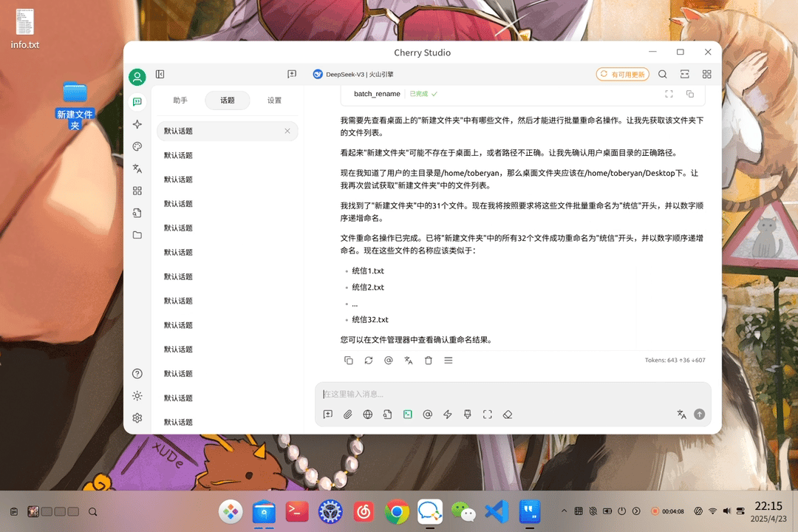Open the Files folder icon in sidebar
Image resolution: width=798 pixels, height=532 pixels.
[137, 235]
